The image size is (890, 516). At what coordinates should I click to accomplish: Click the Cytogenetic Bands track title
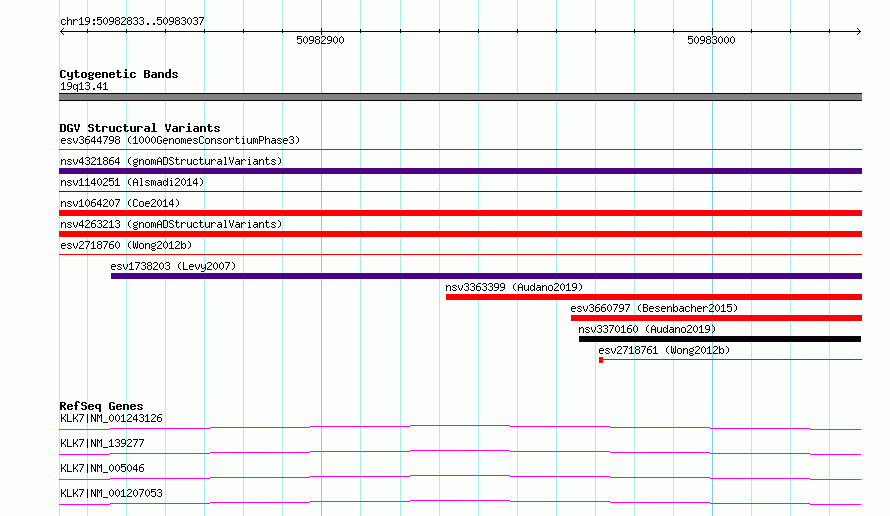pyautogui.click(x=119, y=74)
